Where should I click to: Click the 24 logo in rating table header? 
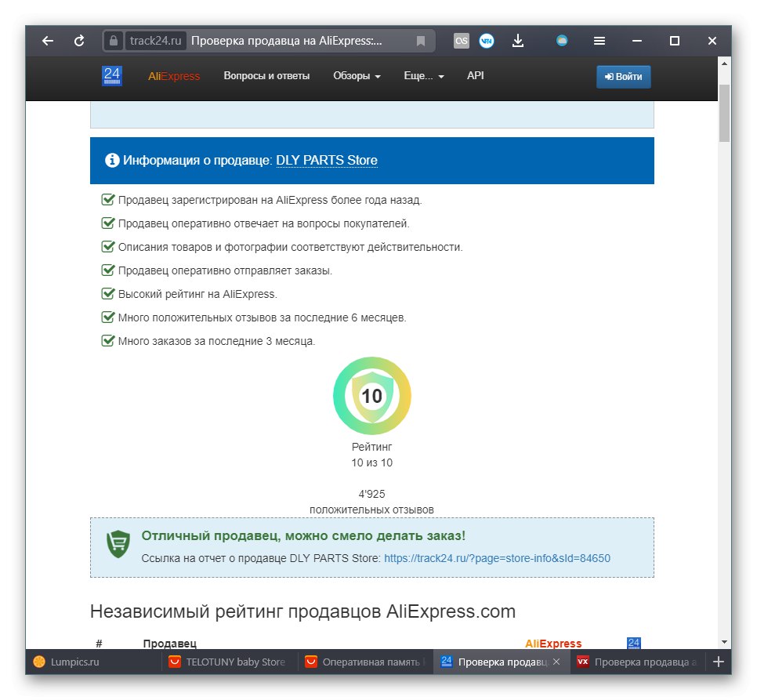coord(633,643)
